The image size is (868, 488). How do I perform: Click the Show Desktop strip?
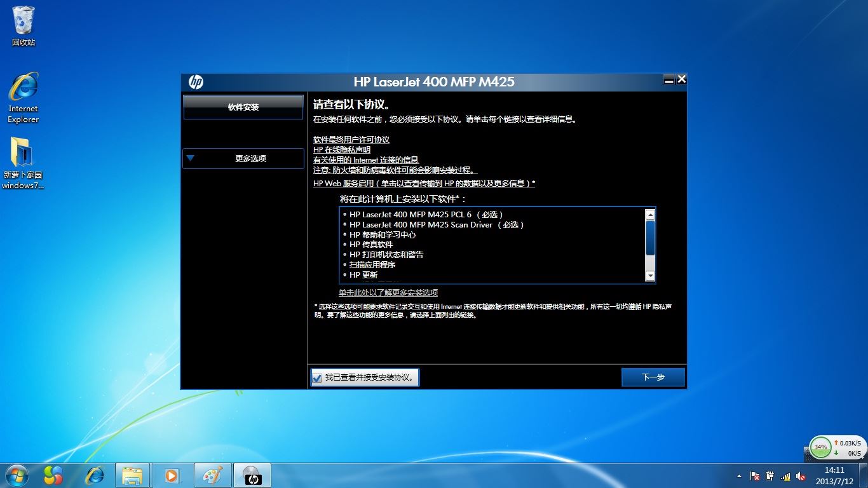[864, 476]
